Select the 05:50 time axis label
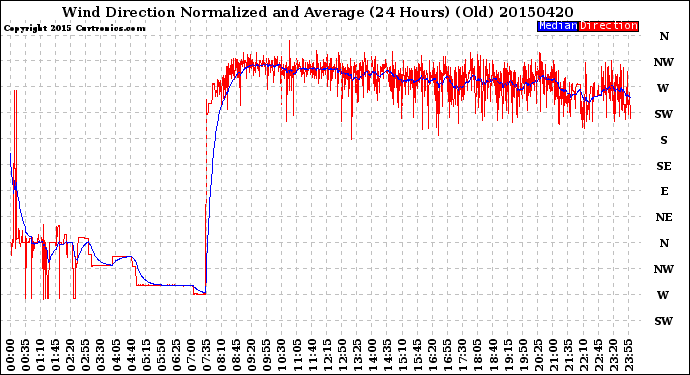Image resolution: width=690 pixels, height=375 pixels. (161, 355)
